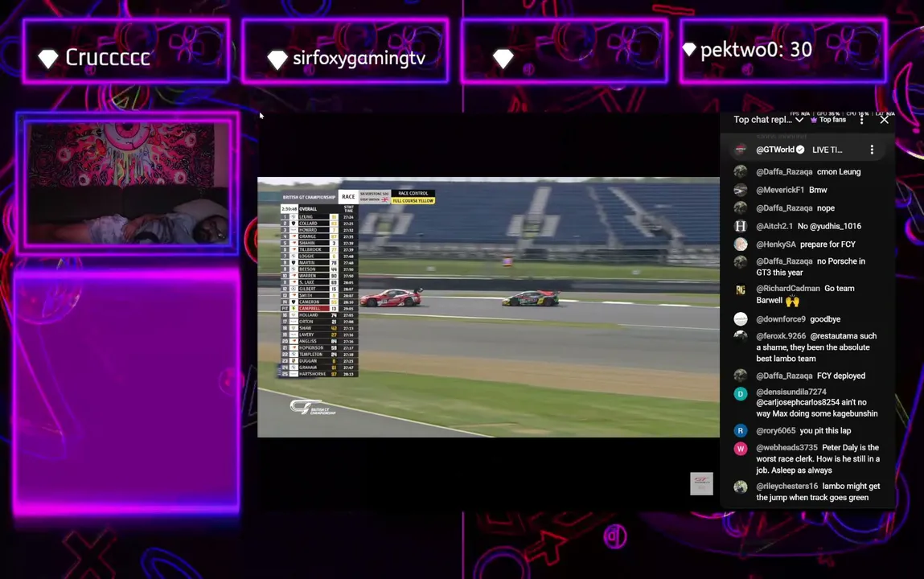Select the @rory6065 username
The width and height of the screenshot is (924, 579).
coord(776,430)
